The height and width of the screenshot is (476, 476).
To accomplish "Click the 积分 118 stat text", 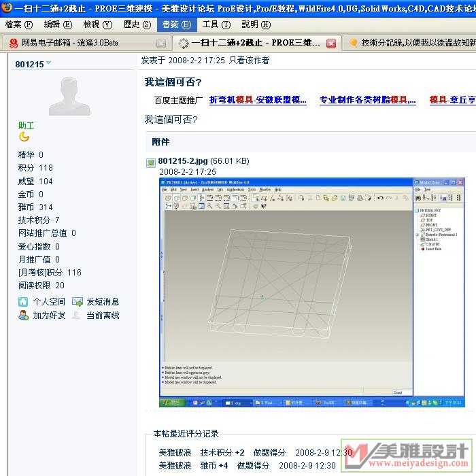I will tap(35, 168).
